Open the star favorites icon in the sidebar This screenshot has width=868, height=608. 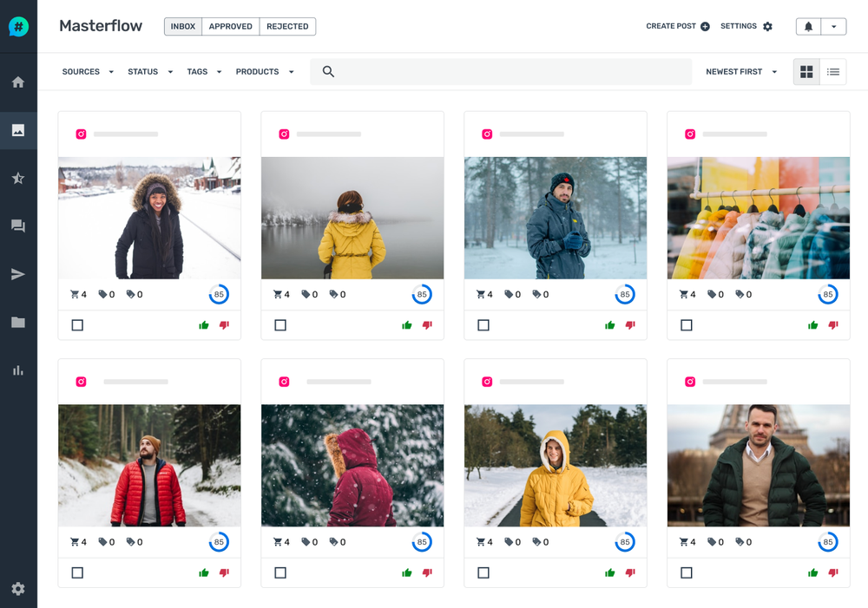click(x=18, y=178)
